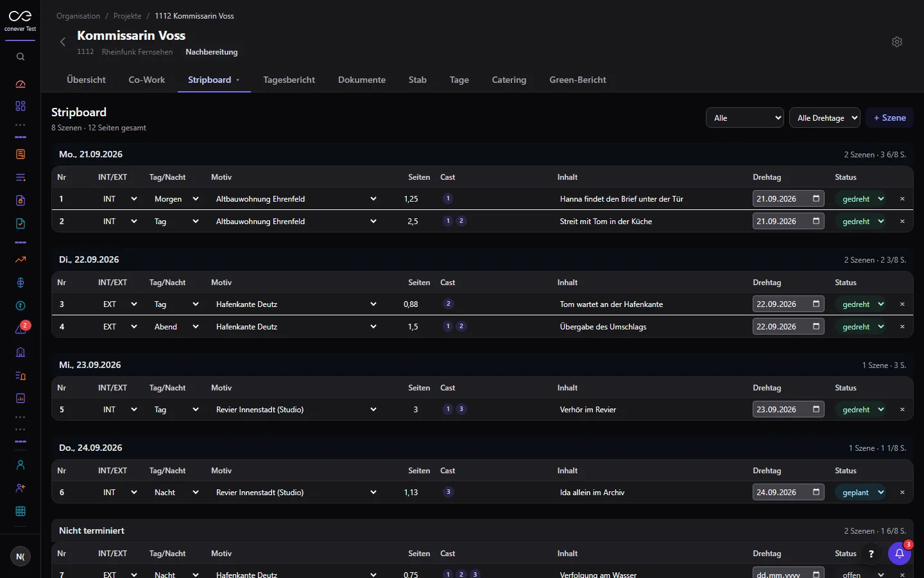Expand the INT/EXT dropdown for scene 1

(x=120, y=199)
